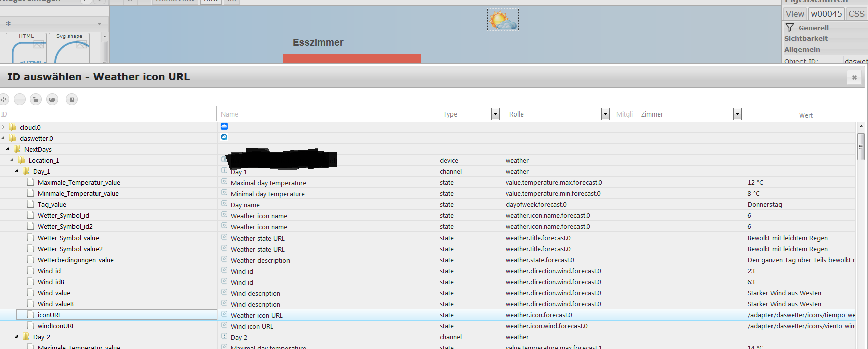Click the Name column filter field
The image size is (868, 349).
pyautogui.click(x=327, y=114)
